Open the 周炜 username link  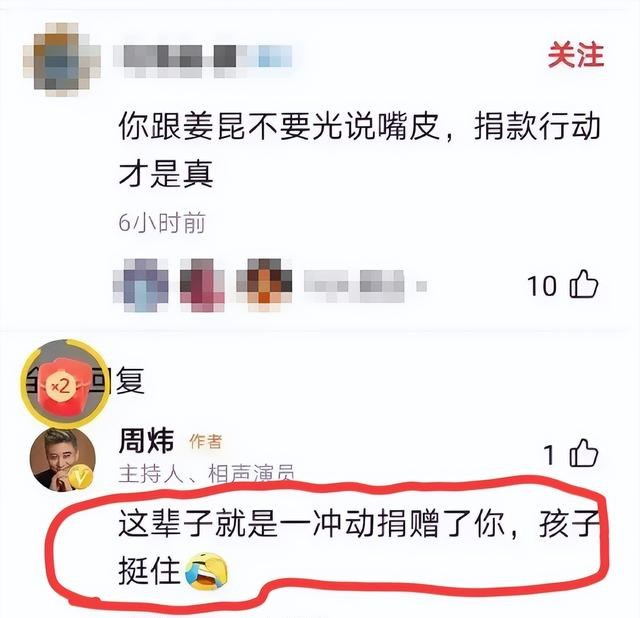tap(146, 441)
